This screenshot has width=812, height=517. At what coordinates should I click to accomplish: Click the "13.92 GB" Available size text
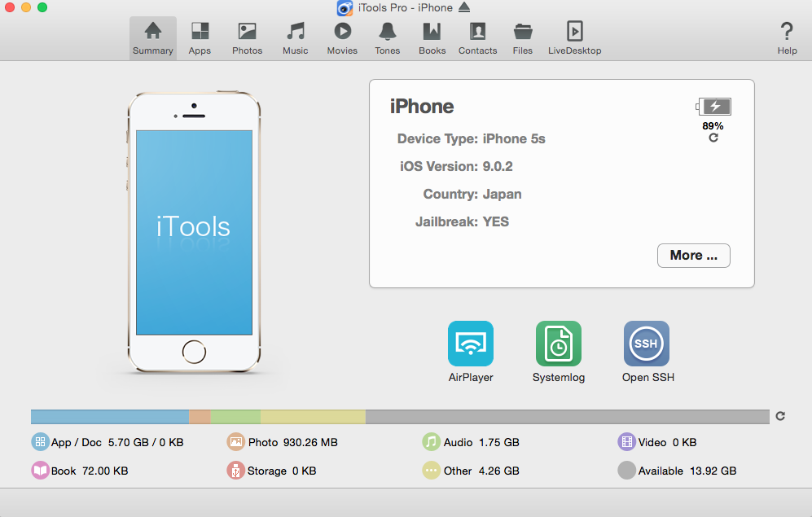tap(713, 471)
